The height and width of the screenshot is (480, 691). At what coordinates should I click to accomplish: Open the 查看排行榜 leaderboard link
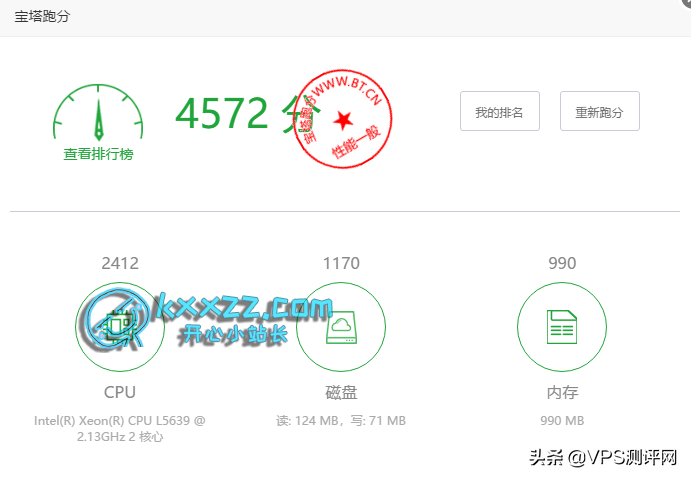pos(98,154)
